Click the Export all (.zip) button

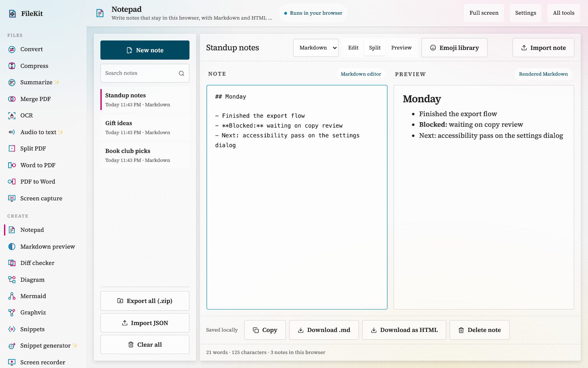(x=145, y=301)
